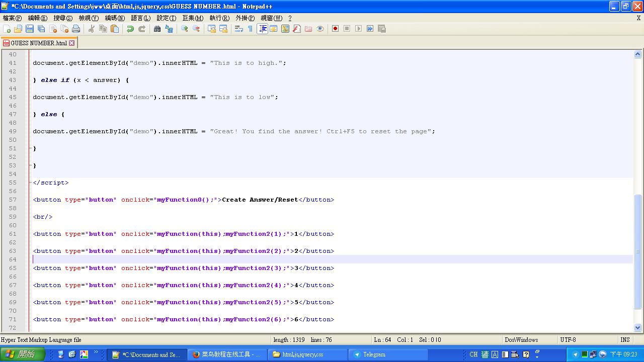Screen dimensions: 644x362
Task: Toggle synchronized vertical scrolling
Action: (212, 29)
